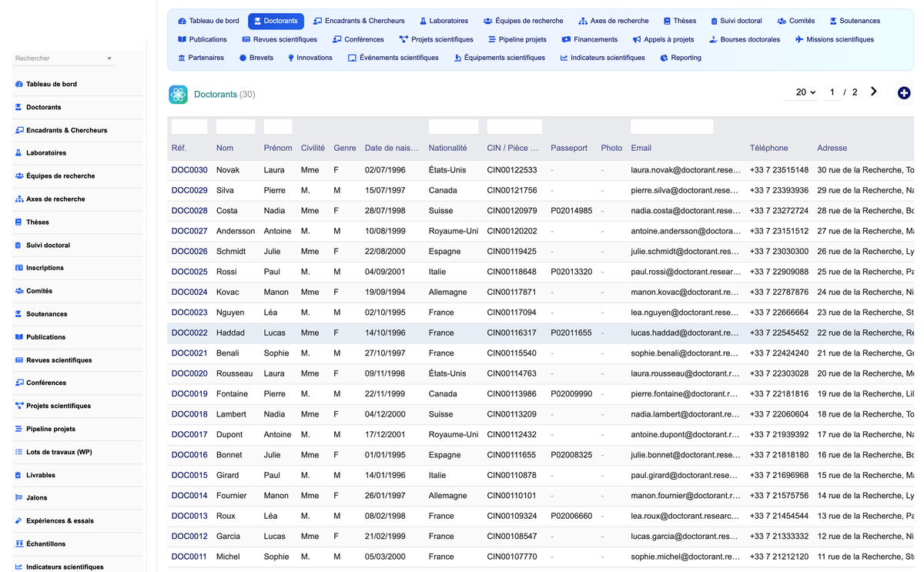Click the Financements money icon
This screenshot has height=572, width=924.
566,39
